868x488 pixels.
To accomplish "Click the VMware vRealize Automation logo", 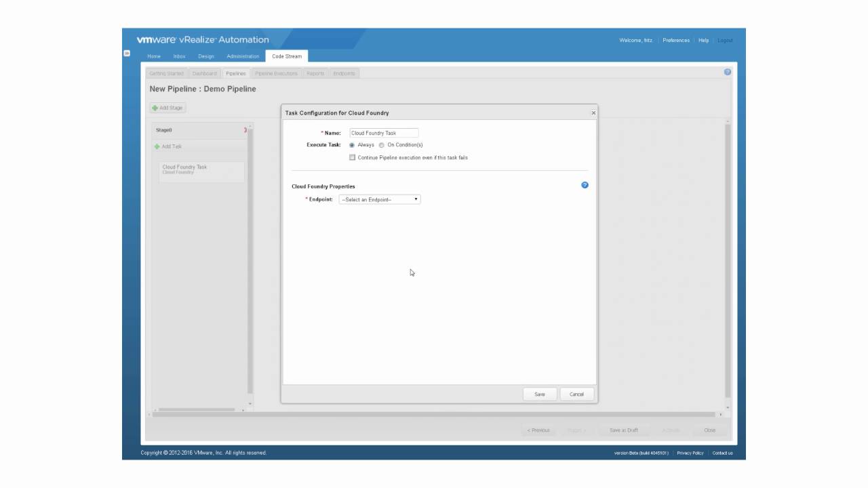I will coord(203,39).
